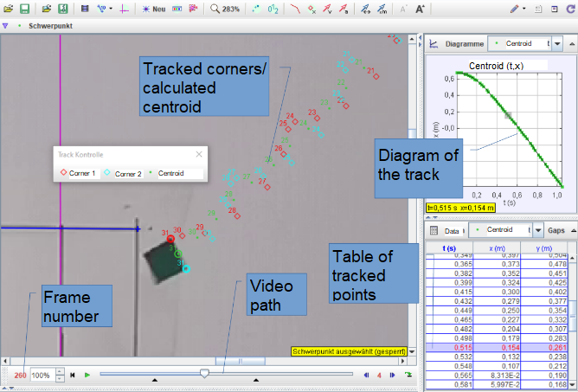Image resolution: width=578 pixels, height=392 pixels.
Task: Select Corner 2 in Track Kontrolle
Action: 124,173
